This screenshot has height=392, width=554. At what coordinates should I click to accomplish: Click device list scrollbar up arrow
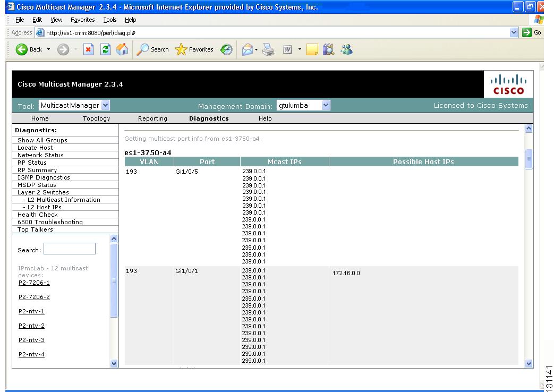click(114, 238)
